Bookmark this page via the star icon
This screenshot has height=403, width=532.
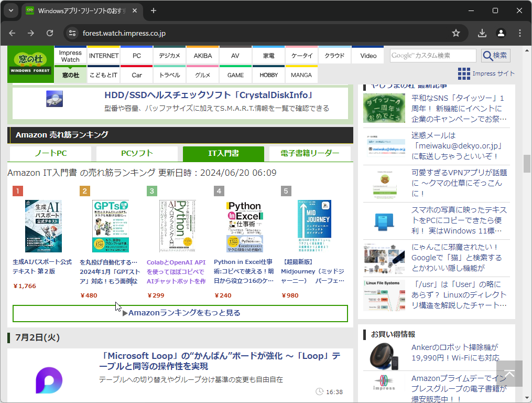tap(455, 33)
